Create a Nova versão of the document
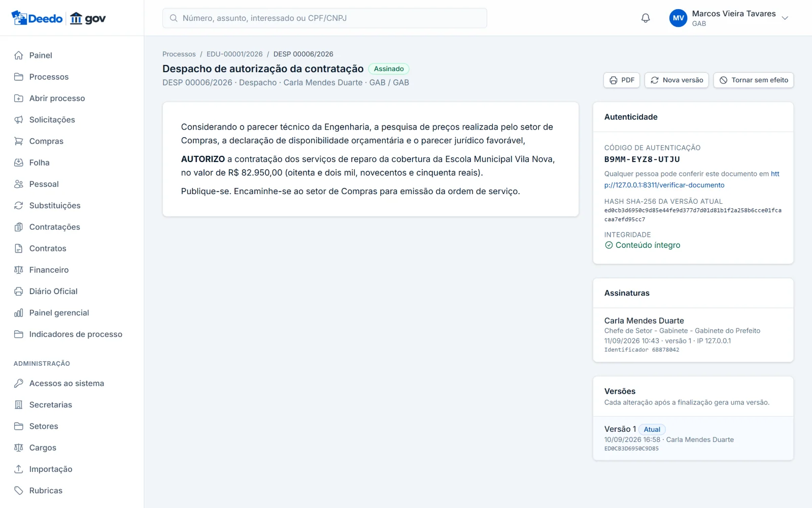812x508 pixels. coord(676,80)
